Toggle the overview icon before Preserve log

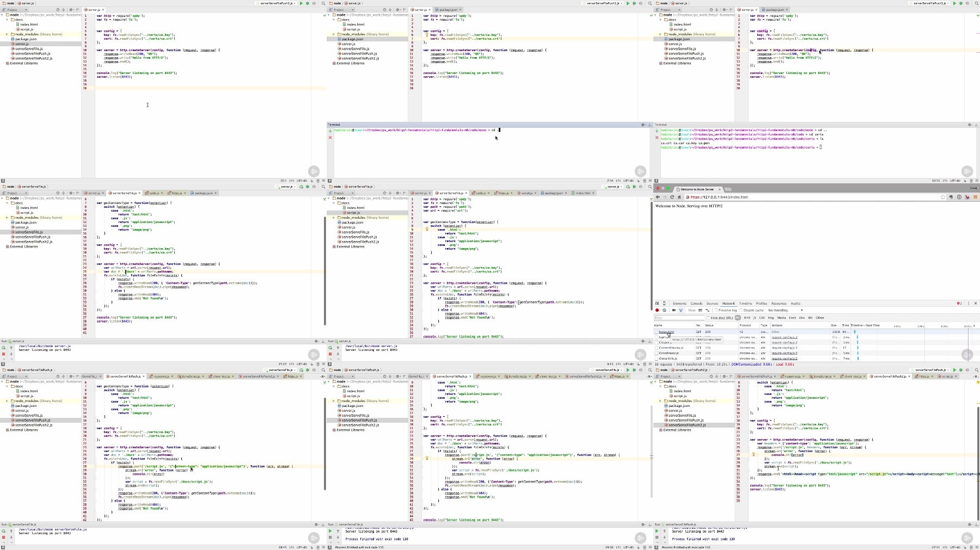[707, 310]
